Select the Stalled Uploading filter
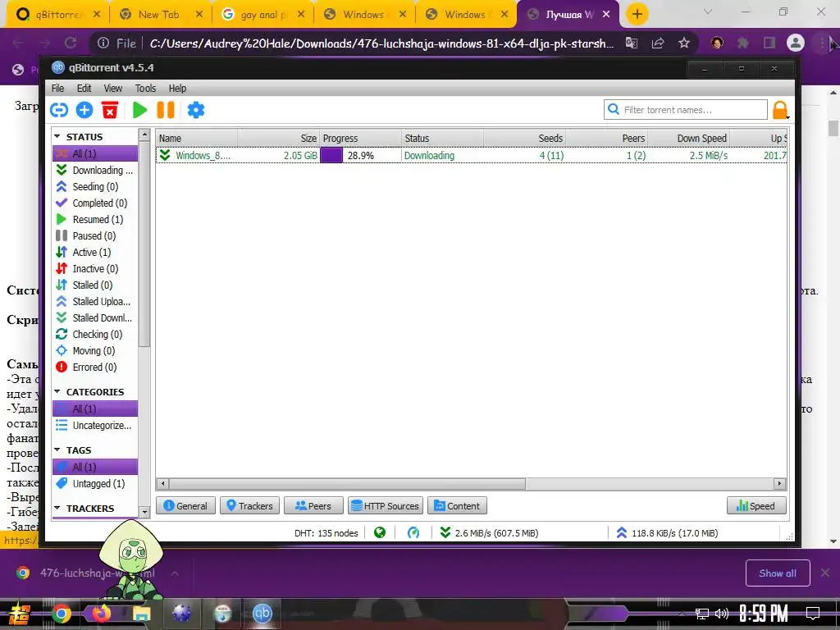 pyautogui.click(x=95, y=302)
